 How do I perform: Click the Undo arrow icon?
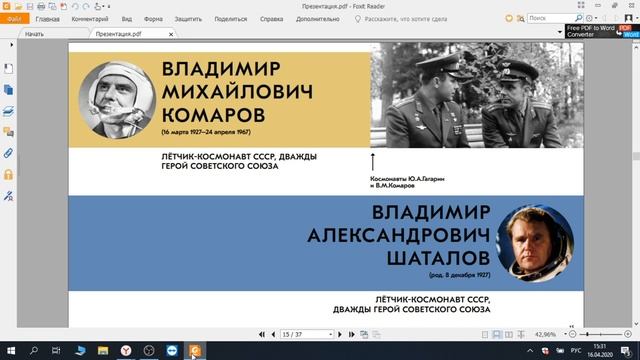[x=75, y=6]
